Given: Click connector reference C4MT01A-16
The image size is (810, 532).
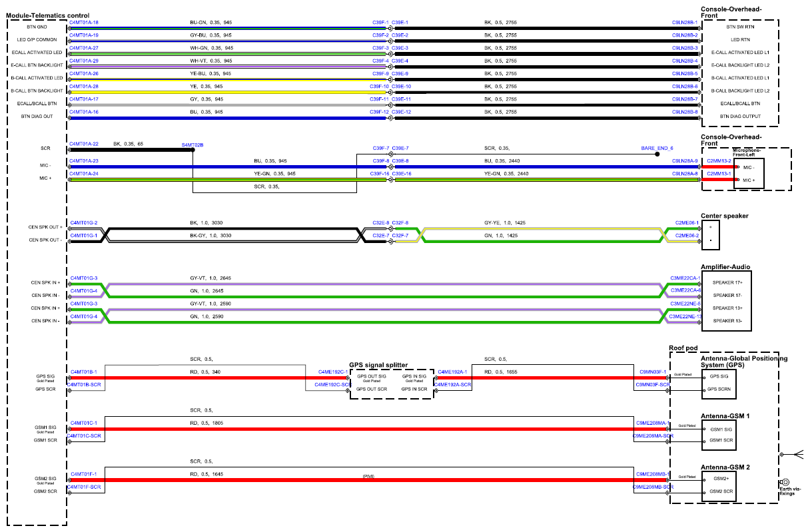Looking at the screenshot, I should click(x=84, y=113).
